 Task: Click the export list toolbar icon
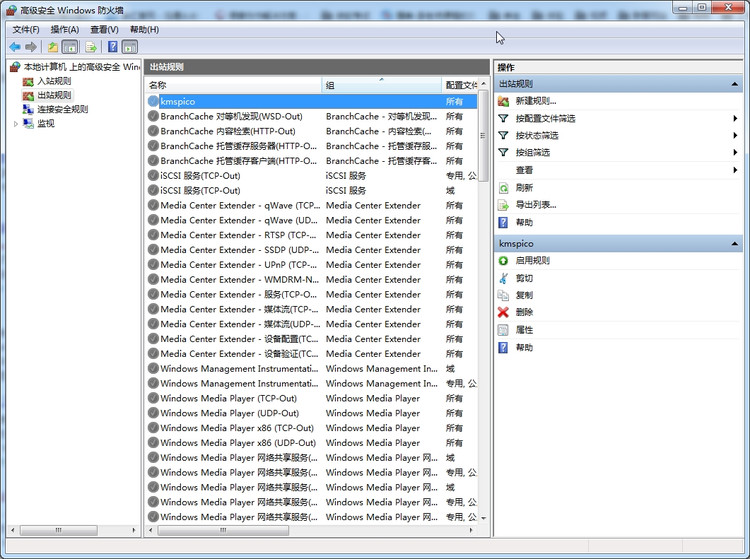(x=91, y=47)
